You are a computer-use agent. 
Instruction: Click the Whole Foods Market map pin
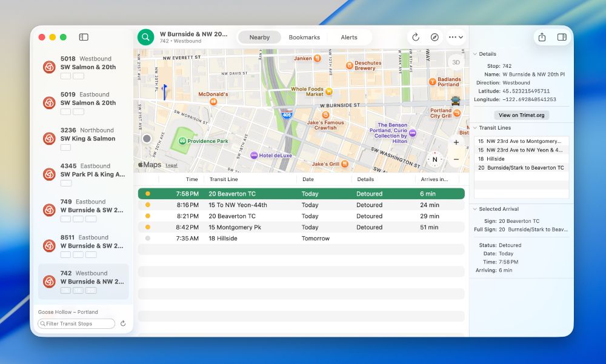pyautogui.click(x=329, y=91)
